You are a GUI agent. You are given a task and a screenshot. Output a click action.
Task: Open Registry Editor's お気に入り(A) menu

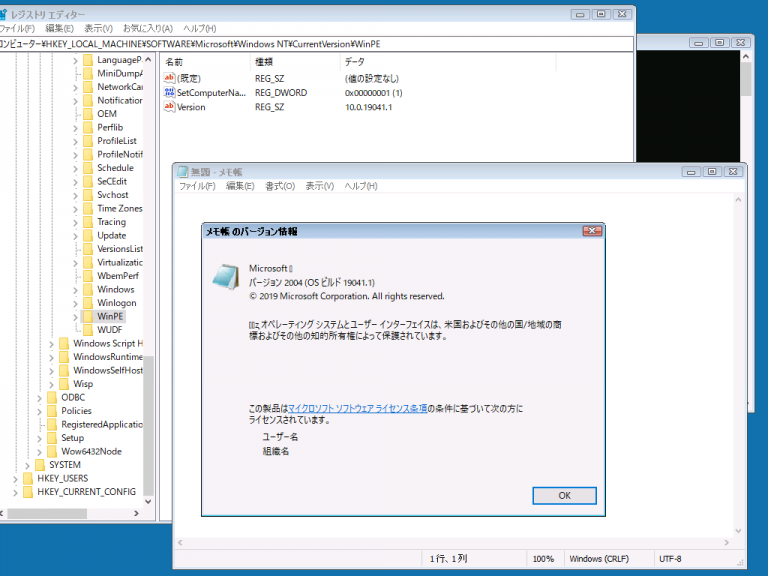coord(148,28)
